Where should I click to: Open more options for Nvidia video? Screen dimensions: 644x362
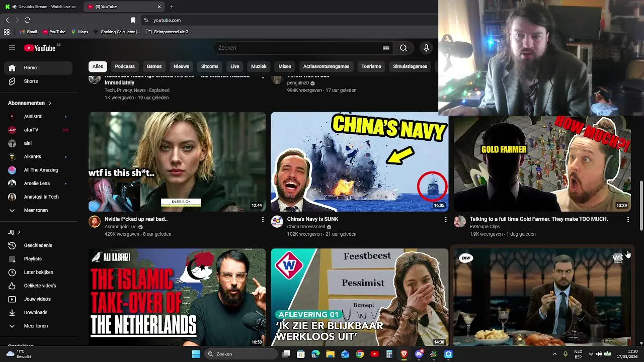263,219
